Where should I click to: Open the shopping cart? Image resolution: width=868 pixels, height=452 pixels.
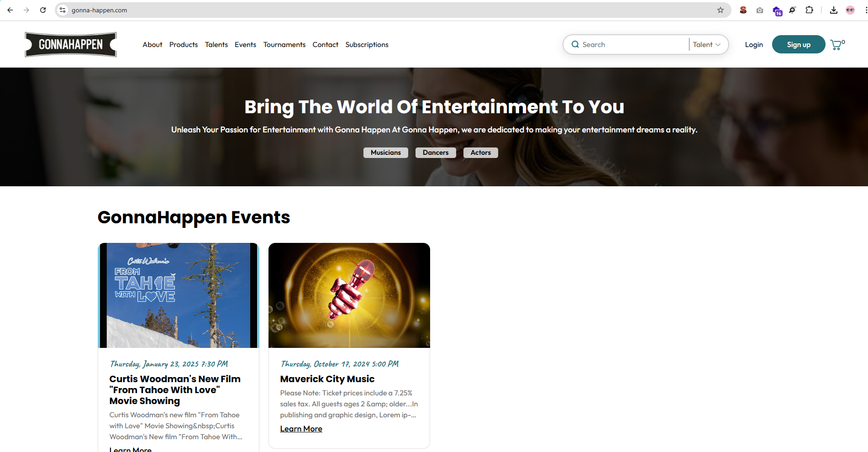point(837,45)
